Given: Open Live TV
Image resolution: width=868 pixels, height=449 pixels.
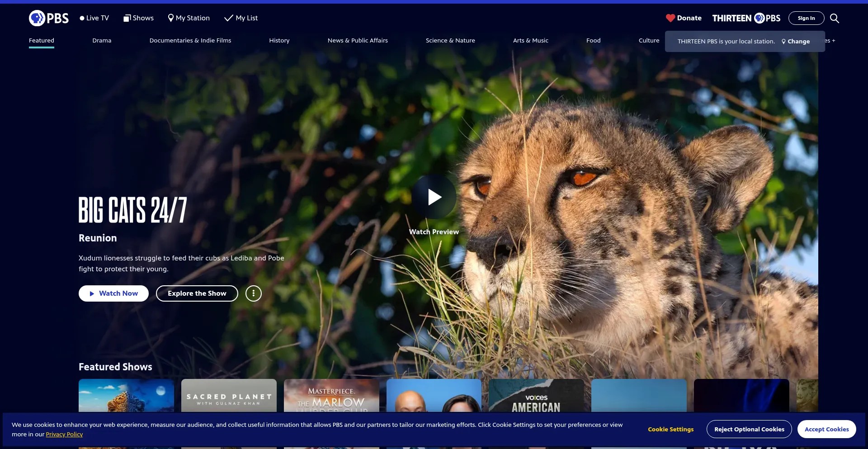Looking at the screenshot, I should pos(94,18).
